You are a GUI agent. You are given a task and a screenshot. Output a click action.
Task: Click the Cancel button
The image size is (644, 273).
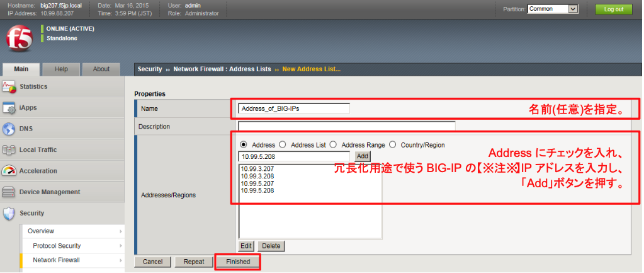[x=153, y=262]
